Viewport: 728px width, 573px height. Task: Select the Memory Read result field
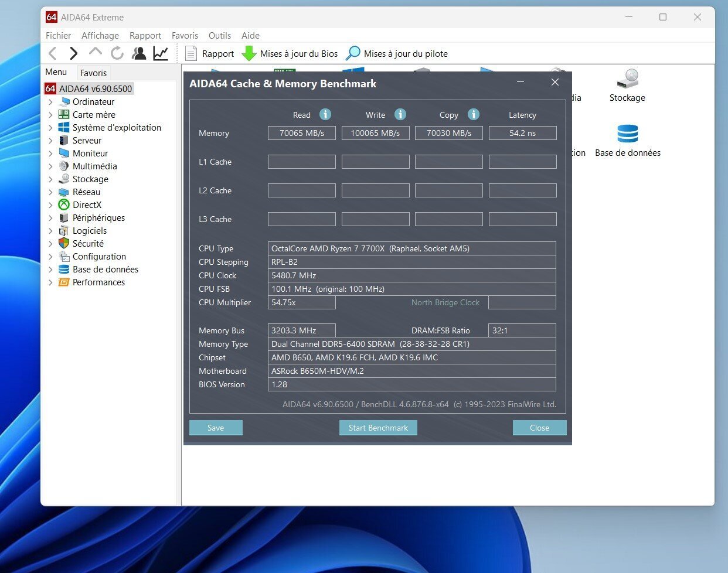tap(301, 133)
